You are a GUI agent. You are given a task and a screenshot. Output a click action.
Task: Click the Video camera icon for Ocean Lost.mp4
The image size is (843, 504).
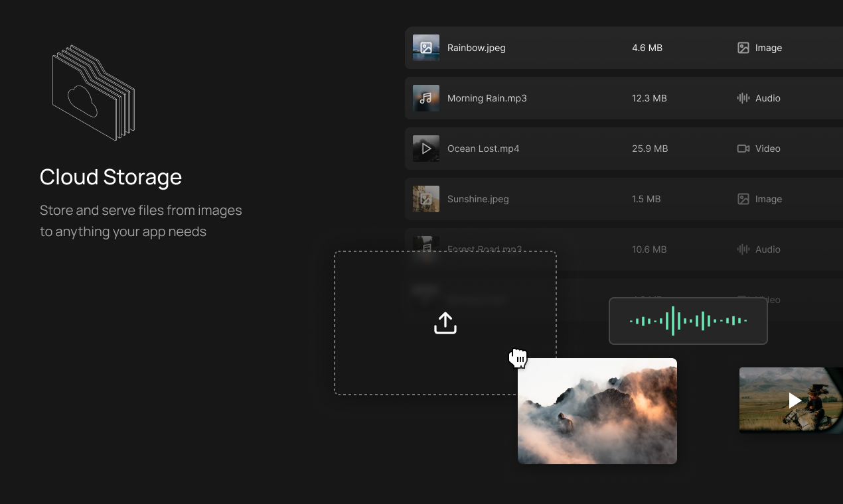(743, 149)
